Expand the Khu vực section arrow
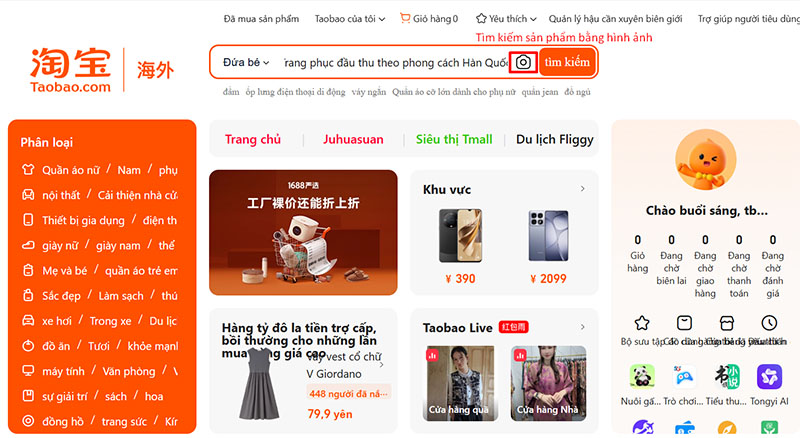Image resolution: width=800 pixels, height=438 pixels. point(583,189)
